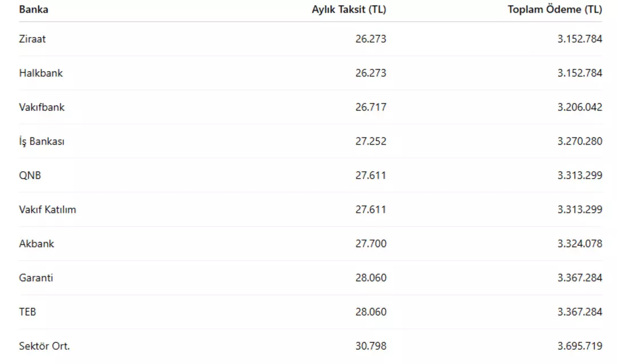617x364 pixels.
Task: Click Akbank's total payment 3.324.078
Action: click(579, 244)
